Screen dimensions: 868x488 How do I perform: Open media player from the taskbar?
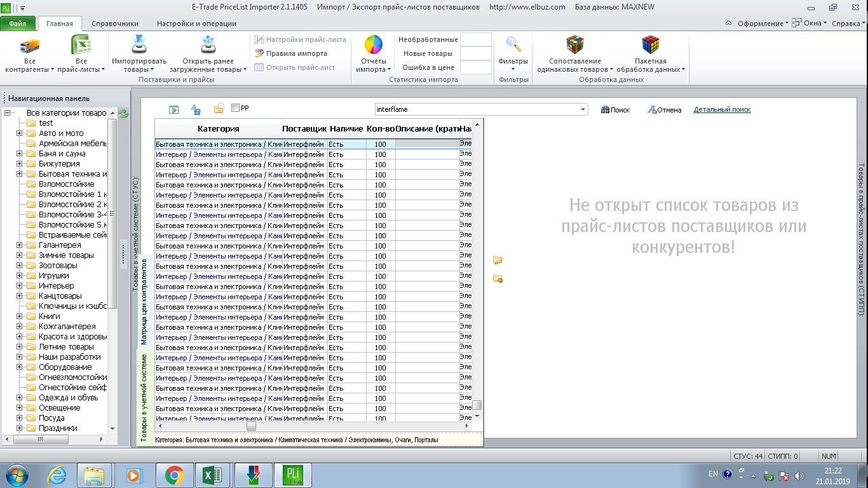(x=134, y=475)
